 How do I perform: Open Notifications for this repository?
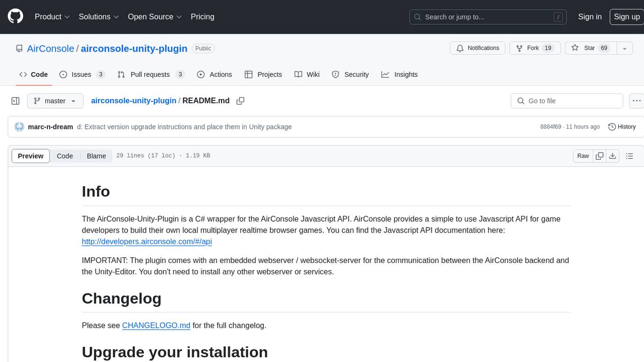477,48
